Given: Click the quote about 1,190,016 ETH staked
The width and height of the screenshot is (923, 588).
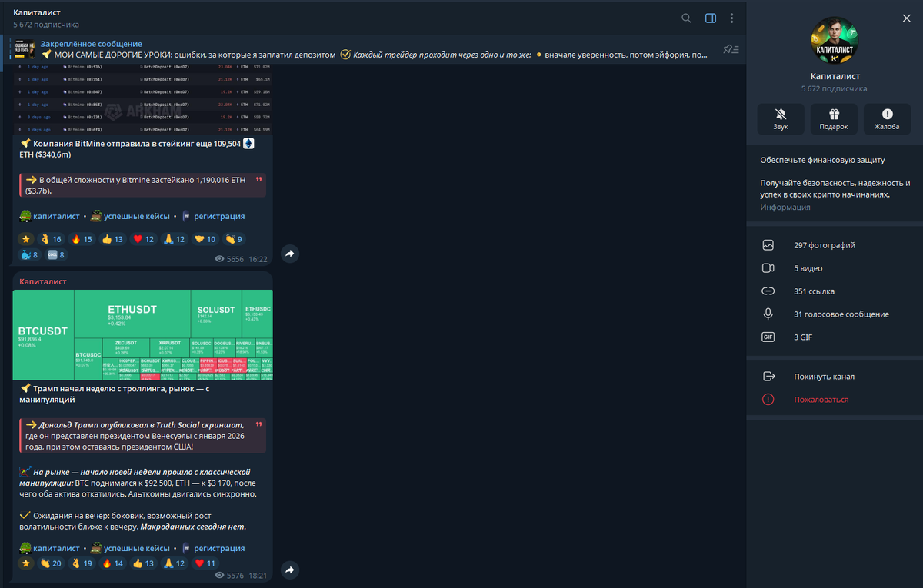Looking at the screenshot, I should tap(142, 185).
